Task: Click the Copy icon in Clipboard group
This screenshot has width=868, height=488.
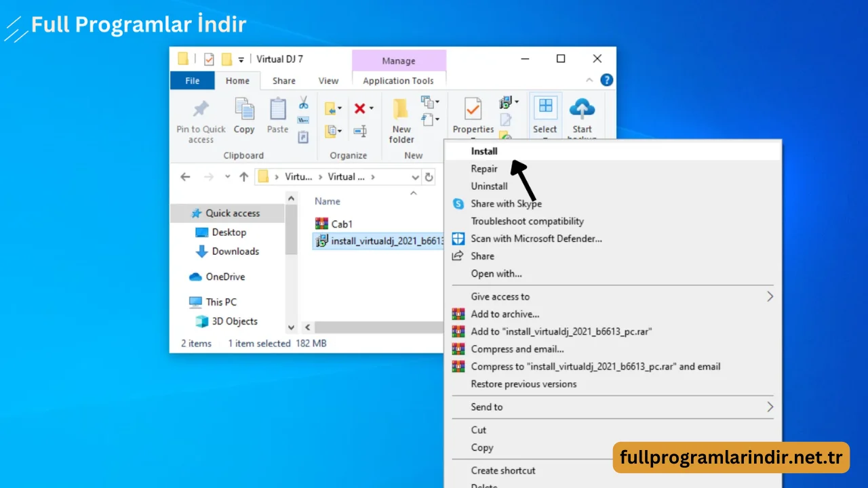Action: point(244,108)
